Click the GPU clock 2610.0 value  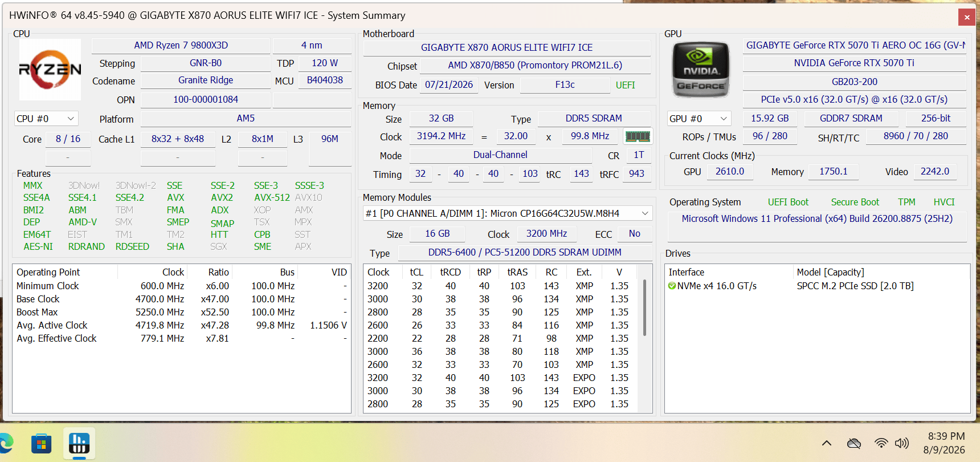730,172
